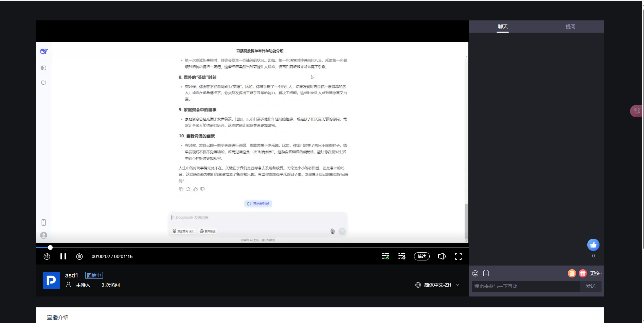Click the 回放中 status badge

click(x=94, y=275)
